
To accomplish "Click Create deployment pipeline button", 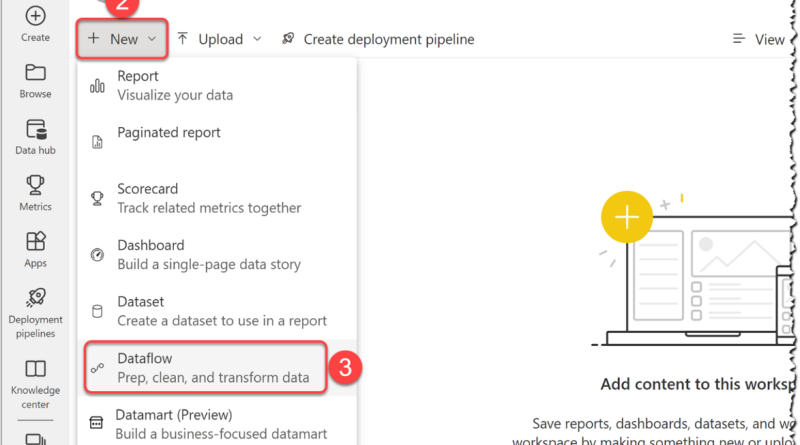I will (x=378, y=39).
